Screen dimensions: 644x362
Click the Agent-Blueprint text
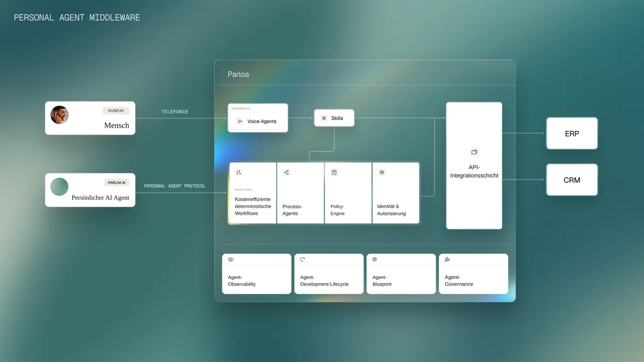click(x=382, y=281)
